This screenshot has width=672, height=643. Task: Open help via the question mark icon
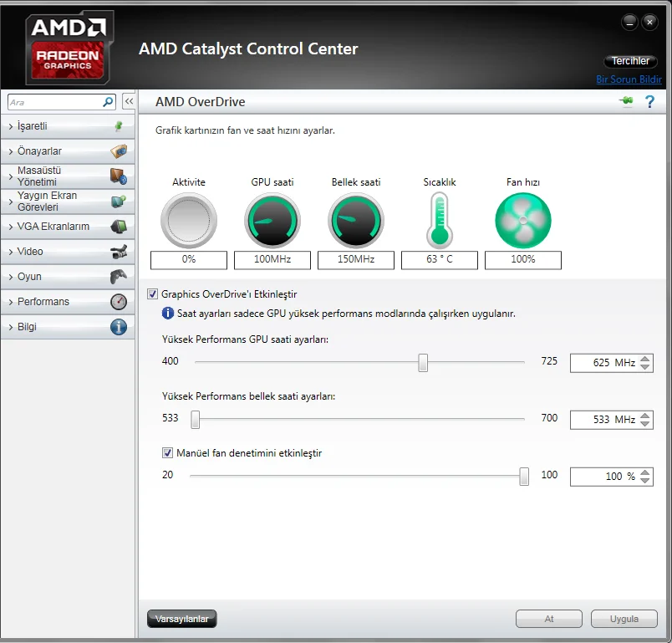coord(649,102)
